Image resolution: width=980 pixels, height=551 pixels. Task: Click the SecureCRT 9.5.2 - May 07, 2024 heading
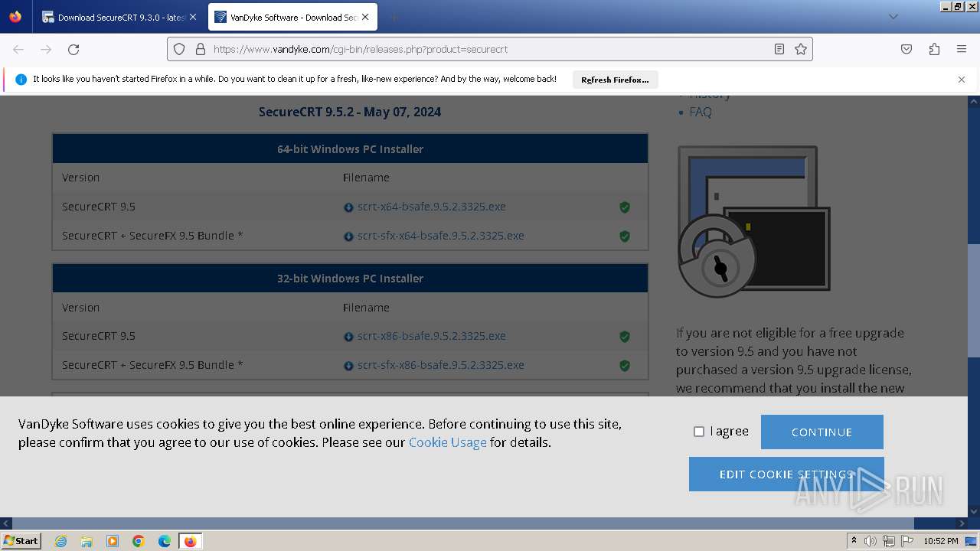pyautogui.click(x=350, y=112)
